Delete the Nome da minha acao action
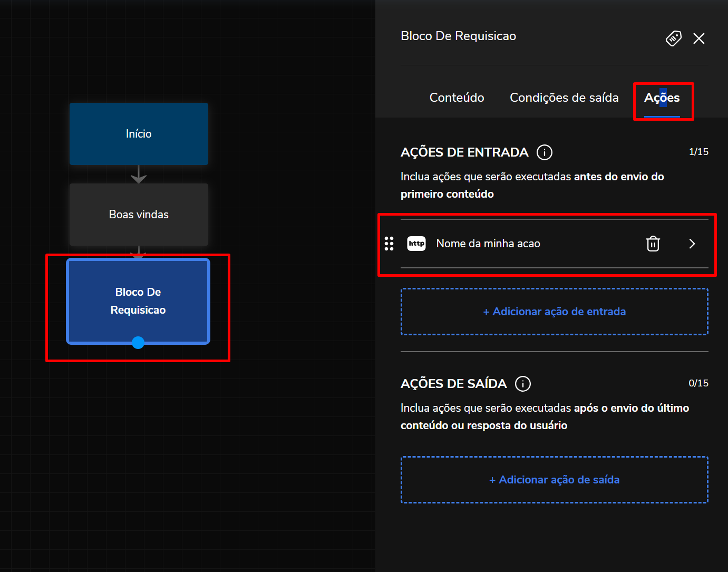The width and height of the screenshot is (728, 572). coord(653,244)
